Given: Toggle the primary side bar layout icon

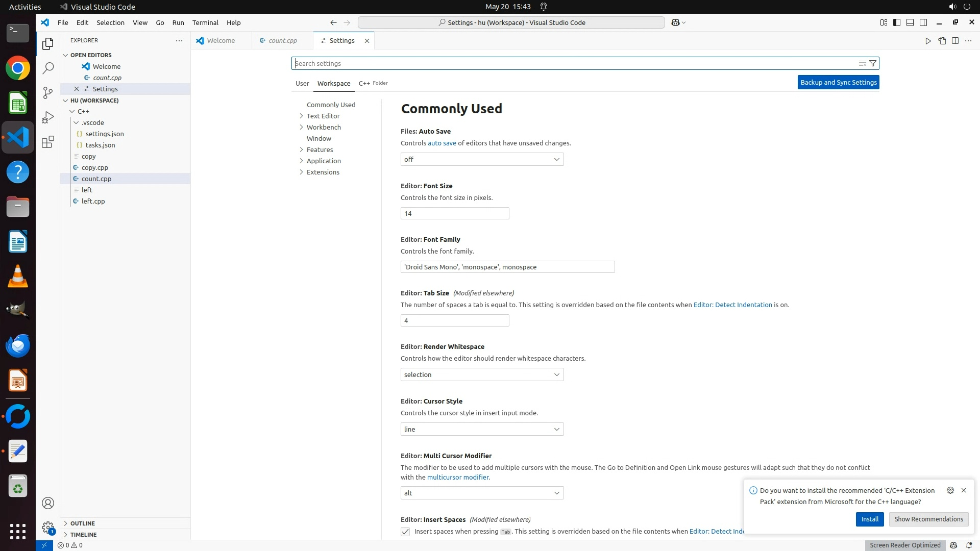Looking at the screenshot, I should click(897, 22).
